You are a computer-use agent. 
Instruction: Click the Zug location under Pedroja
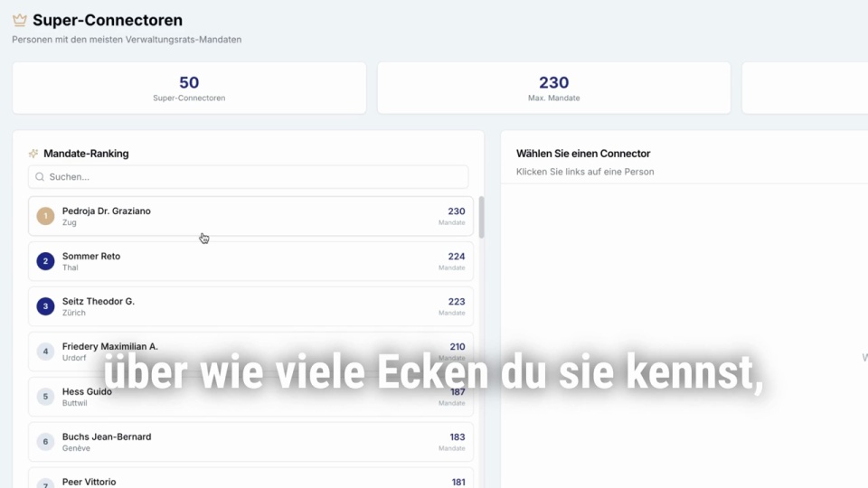pyautogui.click(x=70, y=222)
